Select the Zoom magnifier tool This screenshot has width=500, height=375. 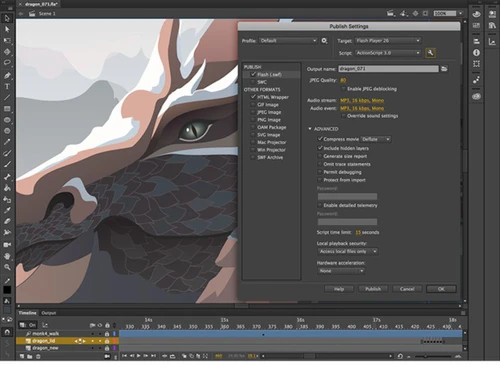point(7,267)
